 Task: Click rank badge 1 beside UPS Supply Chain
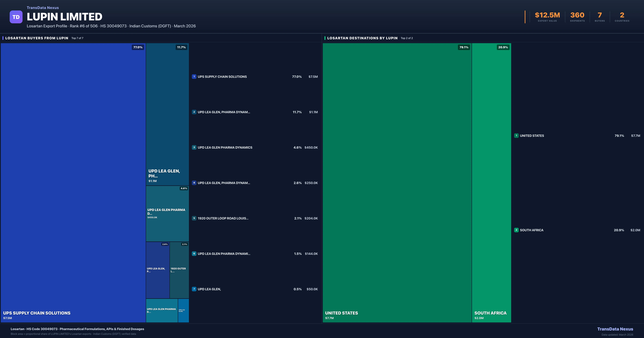[194, 77]
